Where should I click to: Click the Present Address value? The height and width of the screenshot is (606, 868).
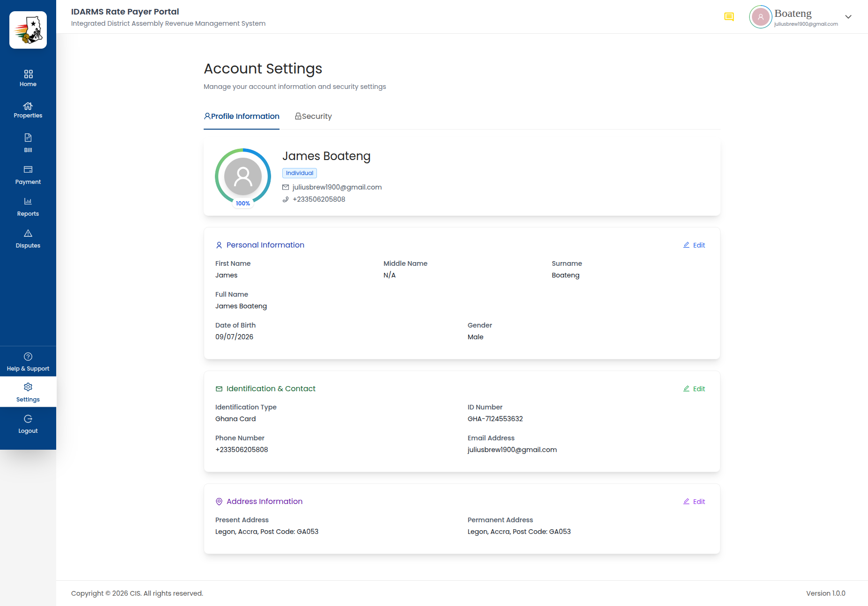(267, 532)
